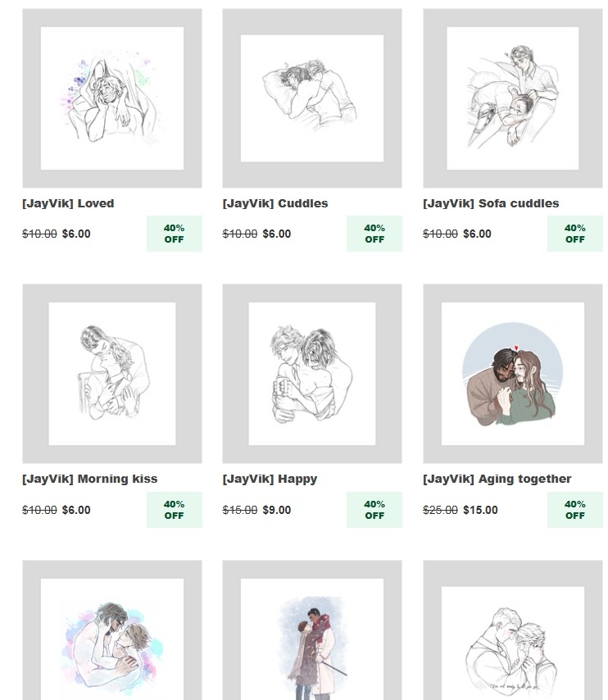This screenshot has height=700, width=608.
Task: Click the 40% OFF badge under Loved
Action: pos(174,234)
